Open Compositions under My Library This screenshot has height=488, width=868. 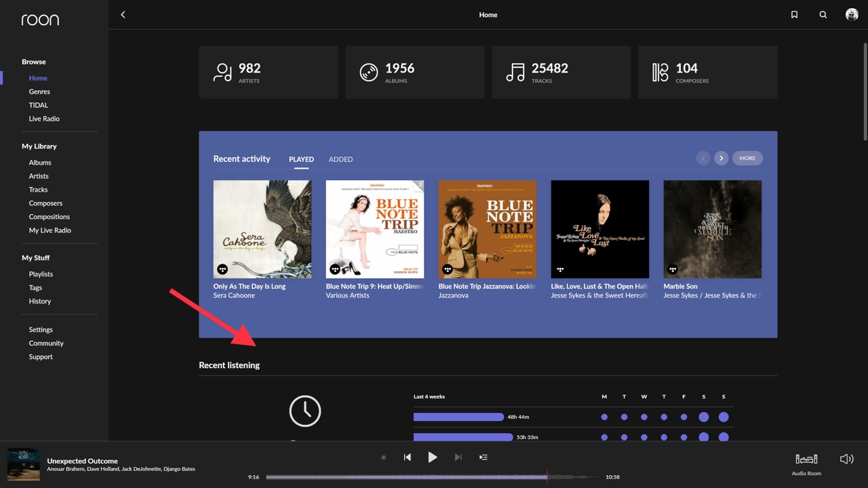(x=50, y=217)
